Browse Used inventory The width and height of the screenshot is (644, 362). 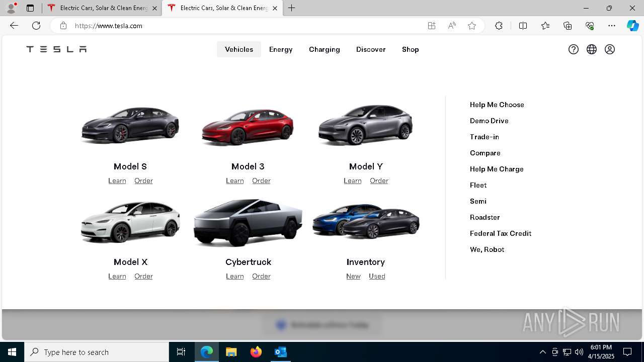coord(377,276)
